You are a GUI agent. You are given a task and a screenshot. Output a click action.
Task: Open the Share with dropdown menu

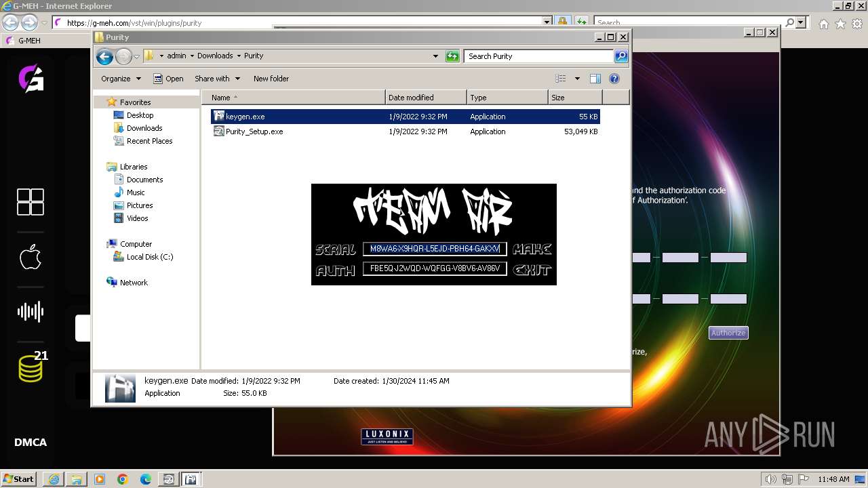click(217, 79)
